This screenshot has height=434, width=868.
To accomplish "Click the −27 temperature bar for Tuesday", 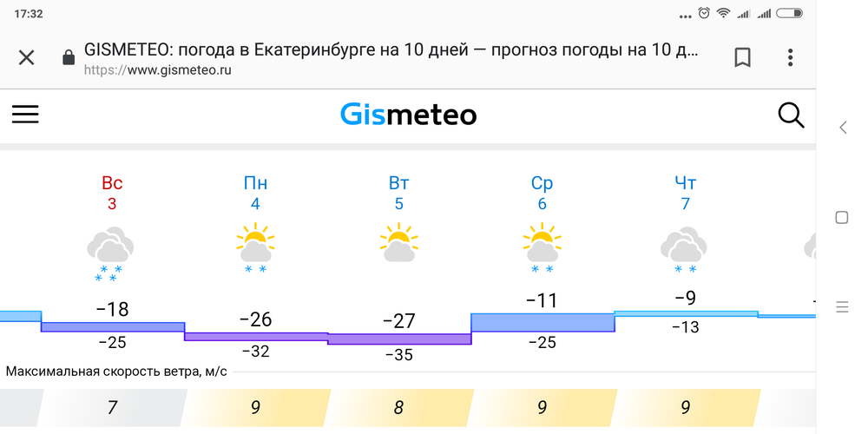I will pyautogui.click(x=399, y=339).
